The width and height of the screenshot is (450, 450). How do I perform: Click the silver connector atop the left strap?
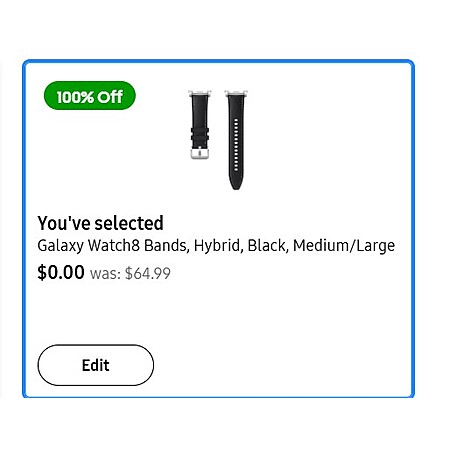(199, 93)
